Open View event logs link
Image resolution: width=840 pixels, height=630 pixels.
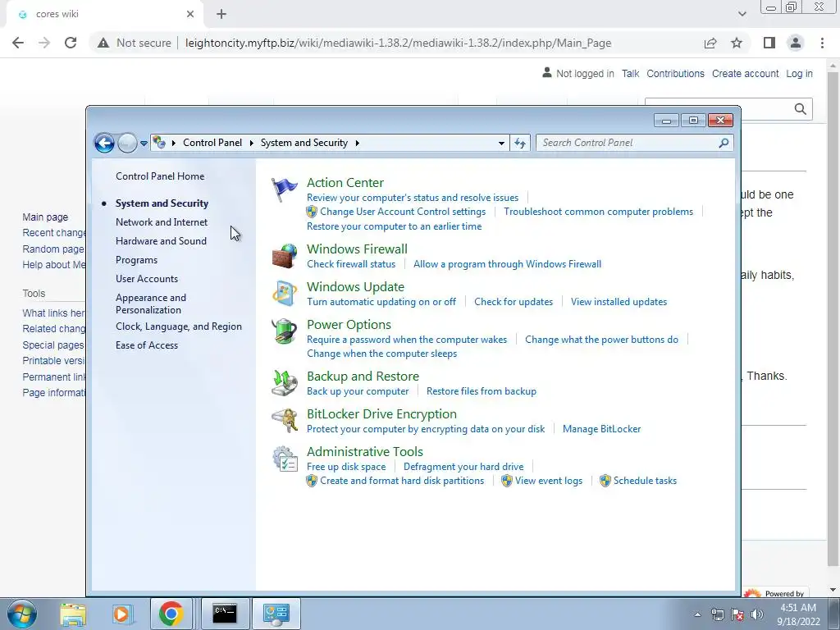pyautogui.click(x=549, y=481)
